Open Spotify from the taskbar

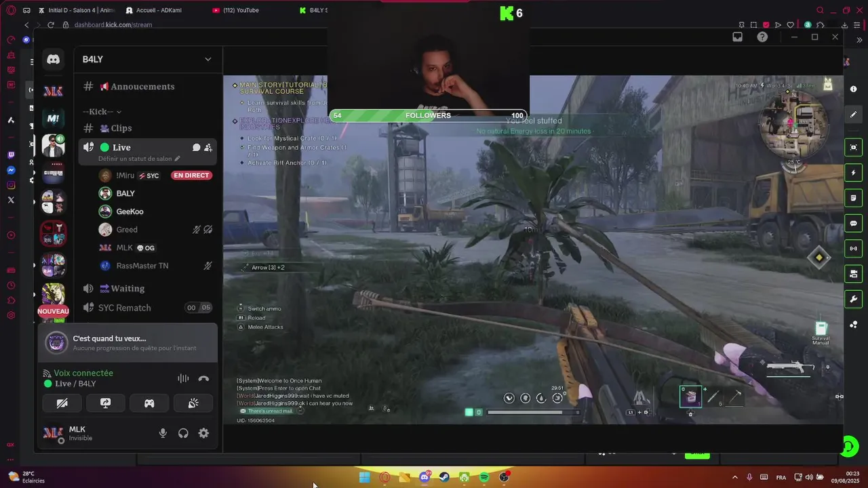(484, 477)
